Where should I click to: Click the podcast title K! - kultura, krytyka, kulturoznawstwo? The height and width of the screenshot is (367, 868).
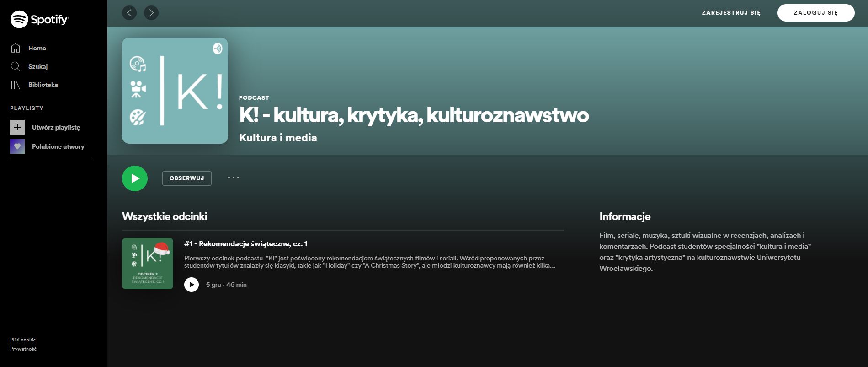[x=414, y=115]
